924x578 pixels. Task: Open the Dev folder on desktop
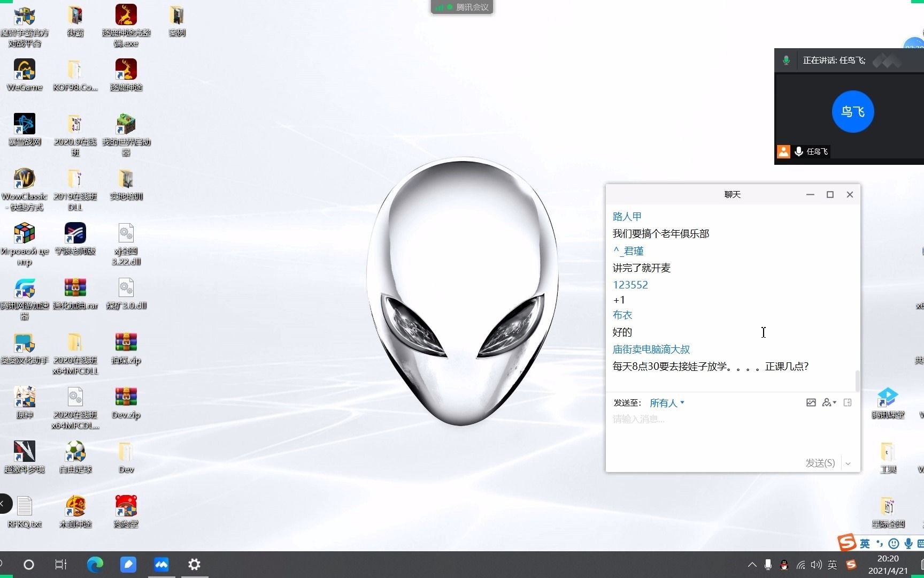click(126, 458)
